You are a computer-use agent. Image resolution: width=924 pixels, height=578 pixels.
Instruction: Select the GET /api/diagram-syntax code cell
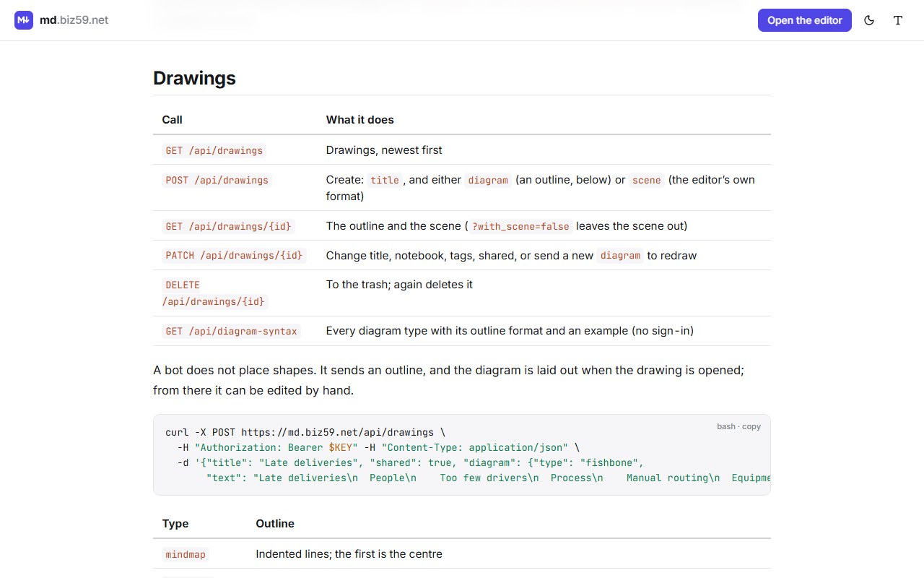(231, 331)
